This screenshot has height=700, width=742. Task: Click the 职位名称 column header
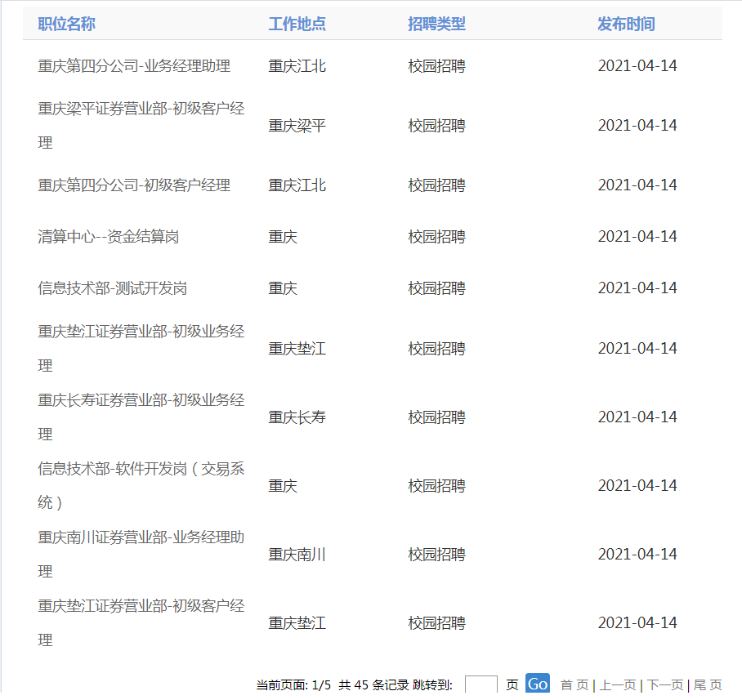point(67,25)
